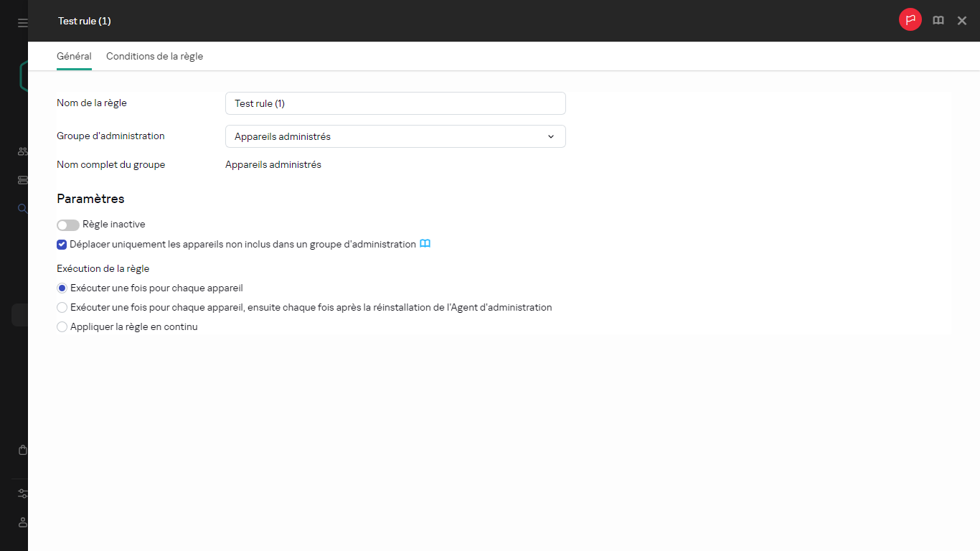Open the shopping bag icon in sidebar
The image size is (980, 551).
coord(23,450)
